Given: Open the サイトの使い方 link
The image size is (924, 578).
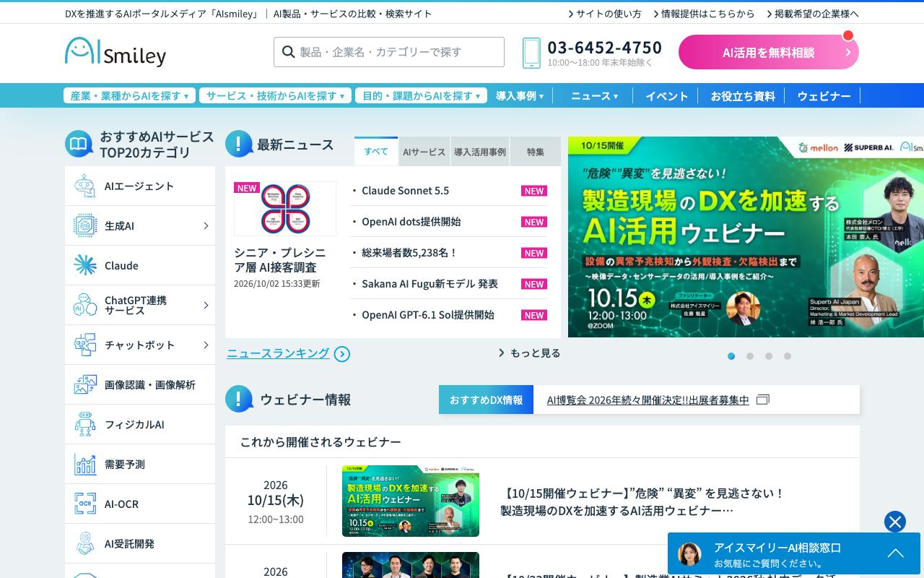Looking at the screenshot, I should (x=605, y=14).
